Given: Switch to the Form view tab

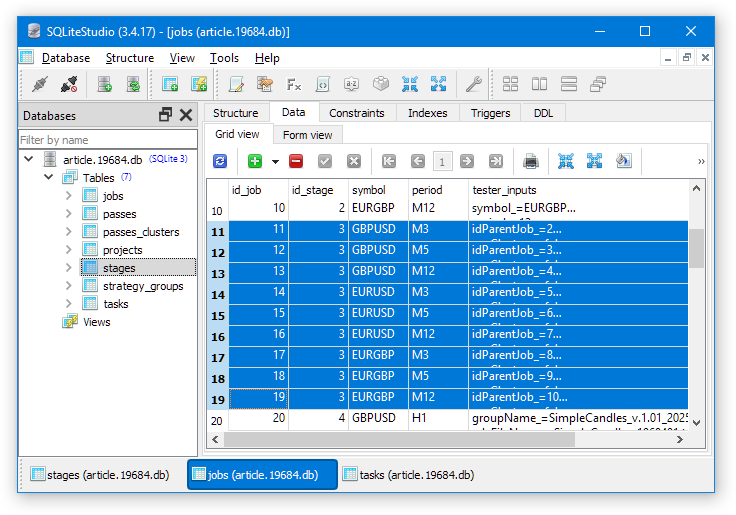Looking at the screenshot, I should [307, 135].
